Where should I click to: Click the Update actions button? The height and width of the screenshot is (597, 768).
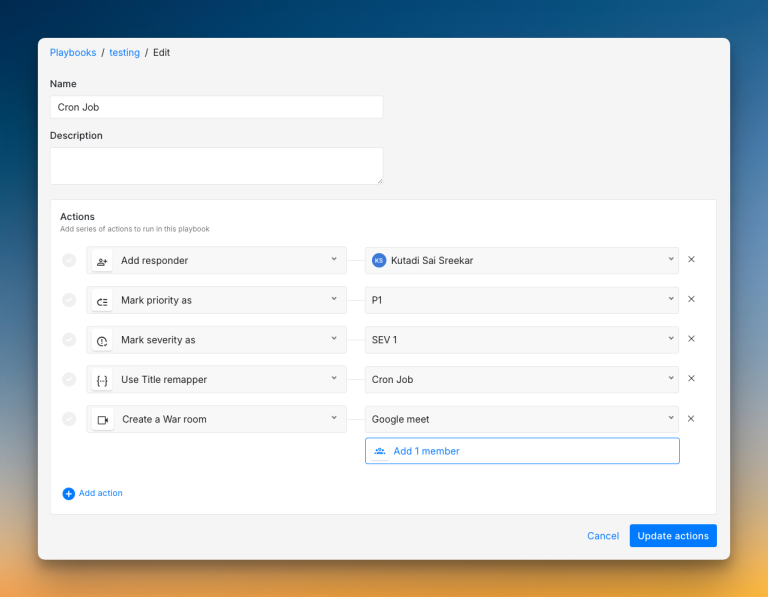pos(672,536)
